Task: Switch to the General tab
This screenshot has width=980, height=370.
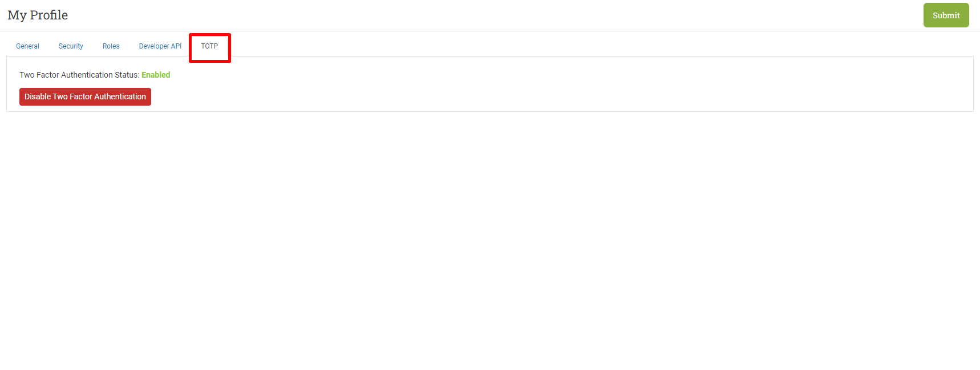Action: tap(27, 46)
